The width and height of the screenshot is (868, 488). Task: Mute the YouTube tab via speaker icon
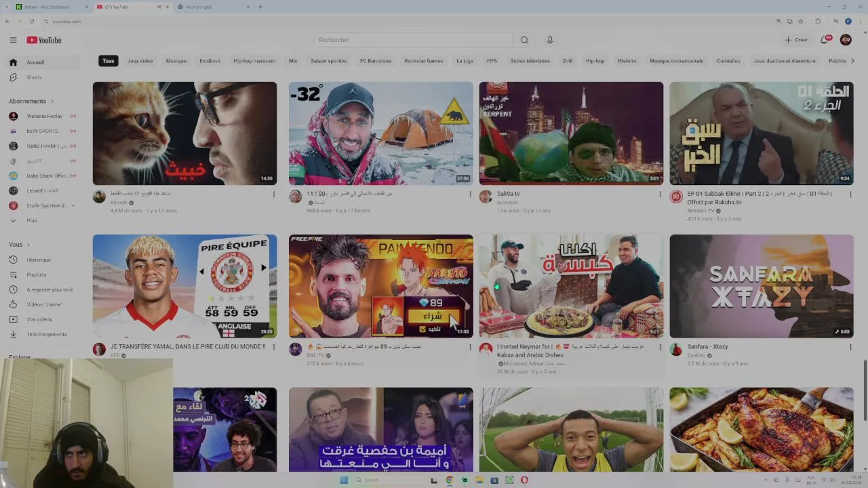pos(159,7)
